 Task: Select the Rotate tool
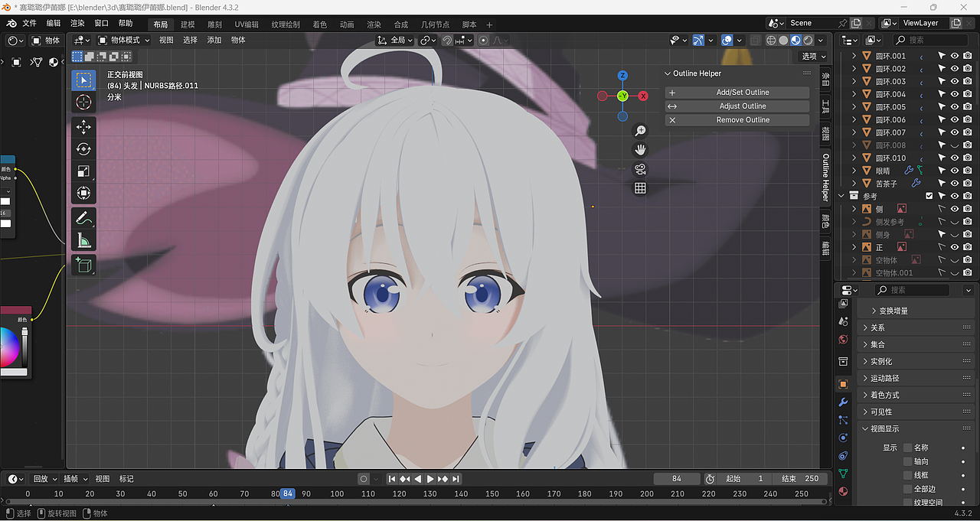[x=83, y=149]
